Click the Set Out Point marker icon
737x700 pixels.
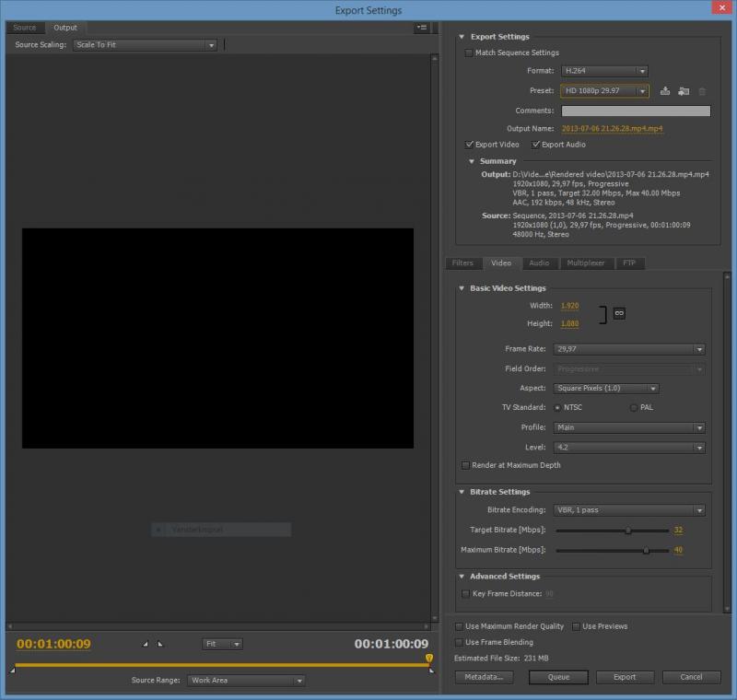pyautogui.click(x=159, y=644)
